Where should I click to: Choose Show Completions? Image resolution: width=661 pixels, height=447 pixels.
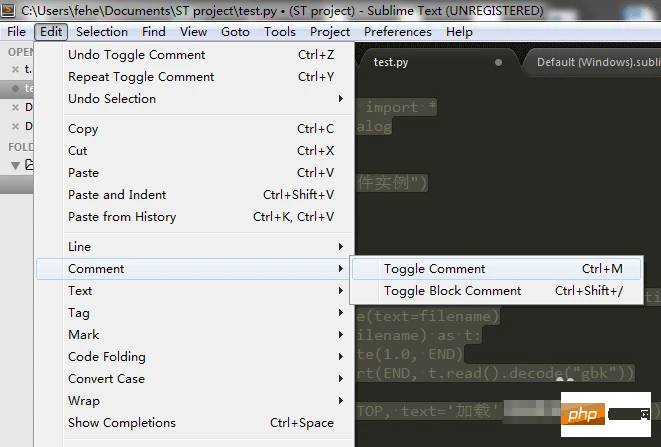coord(194,423)
